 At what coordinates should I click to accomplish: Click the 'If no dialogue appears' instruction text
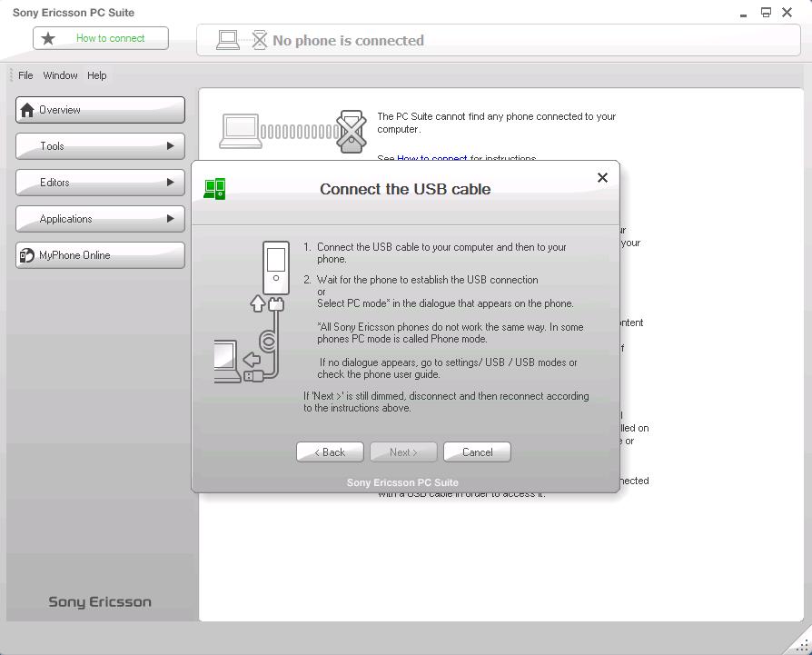click(x=448, y=368)
